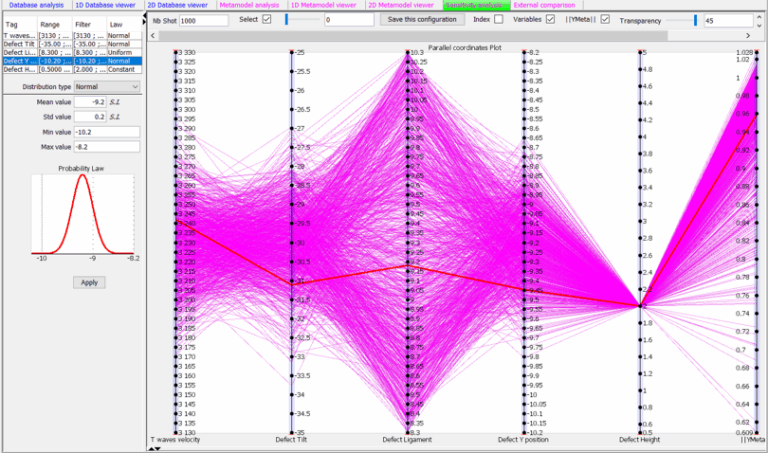Toggle the ||YMeta|| checkbox
Image resolution: width=768 pixels, height=453 pixels.
click(604, 20)
